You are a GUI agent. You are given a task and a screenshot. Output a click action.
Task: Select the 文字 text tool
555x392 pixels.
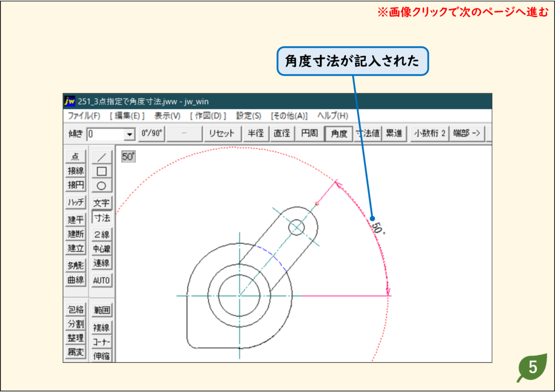(x=101, y=203)
